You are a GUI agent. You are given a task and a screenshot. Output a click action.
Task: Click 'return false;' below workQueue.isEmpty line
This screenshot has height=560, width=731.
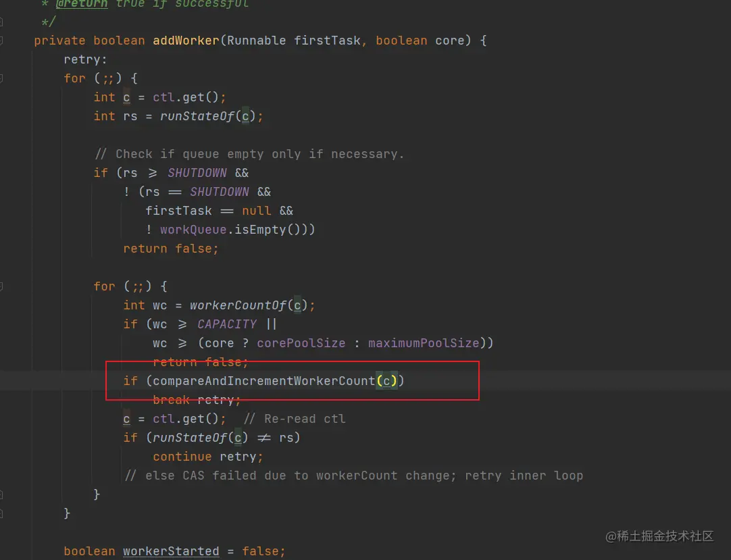(171, 249)
